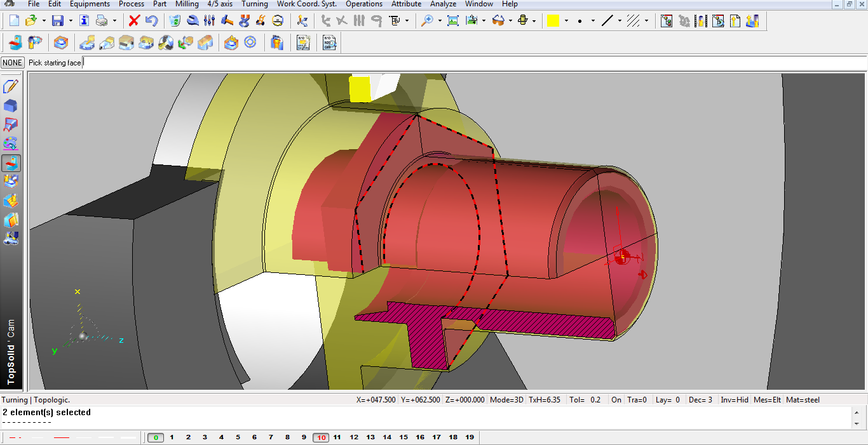Click the blue concentric circles icon
This screenshot has width=868, height=445.
pos(250,43)
